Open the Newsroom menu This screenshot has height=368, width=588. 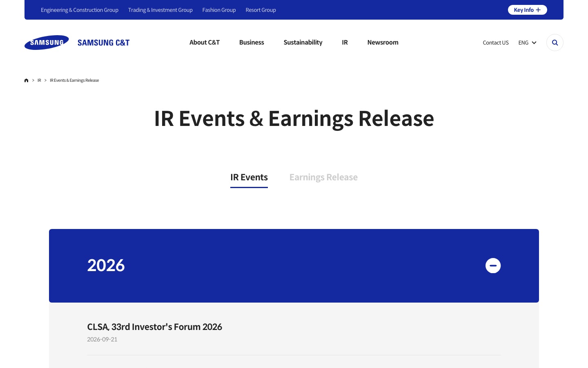tap(383, 43)
